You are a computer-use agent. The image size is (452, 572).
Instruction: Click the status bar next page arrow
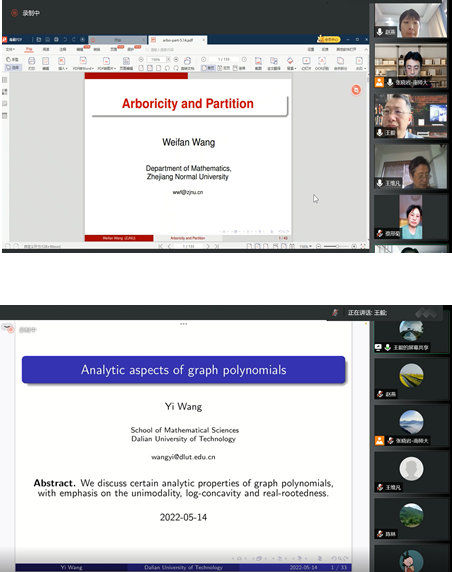(x=208, y=247)
